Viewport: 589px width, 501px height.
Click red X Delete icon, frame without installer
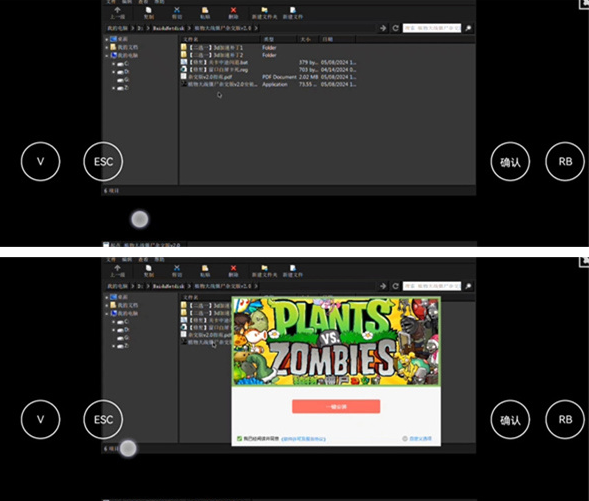pyautogui.click(x=233, y=10)
